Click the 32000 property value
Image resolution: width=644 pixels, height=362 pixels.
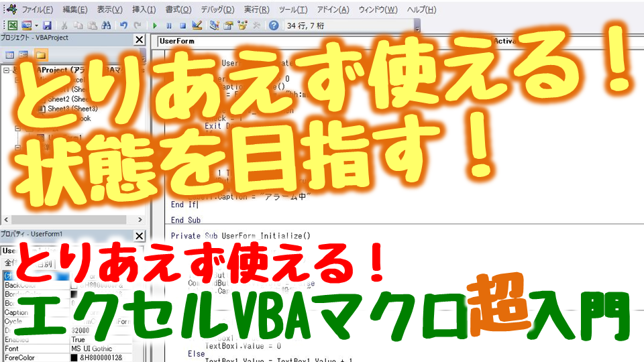coord(80,330)
